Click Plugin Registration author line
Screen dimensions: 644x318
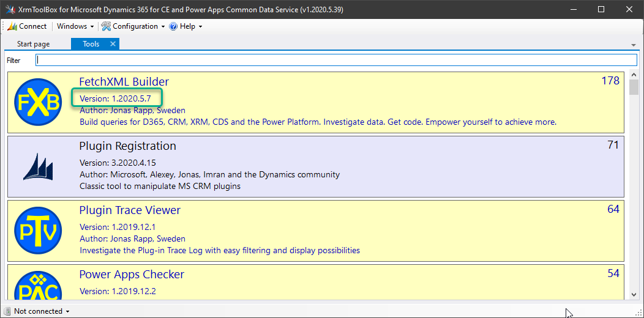[209, 174]
